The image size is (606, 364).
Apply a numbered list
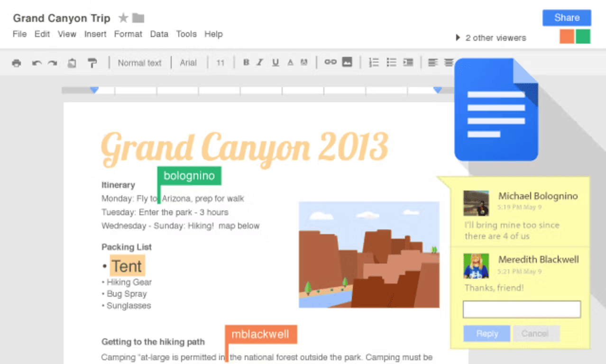374,62
